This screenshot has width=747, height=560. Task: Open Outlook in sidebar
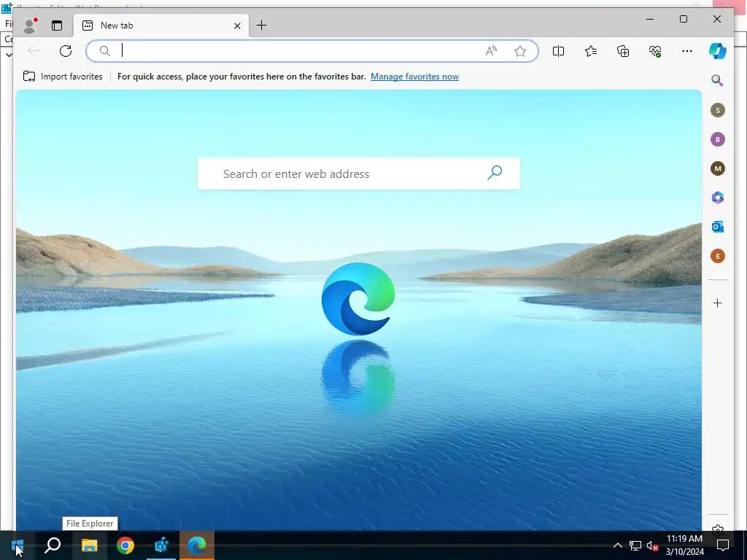[x=718, y=227]
